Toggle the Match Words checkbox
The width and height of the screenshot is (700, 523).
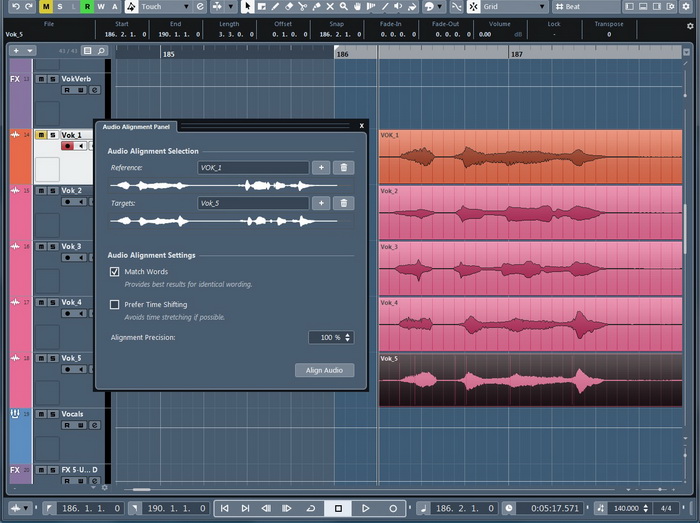[114, 271]
